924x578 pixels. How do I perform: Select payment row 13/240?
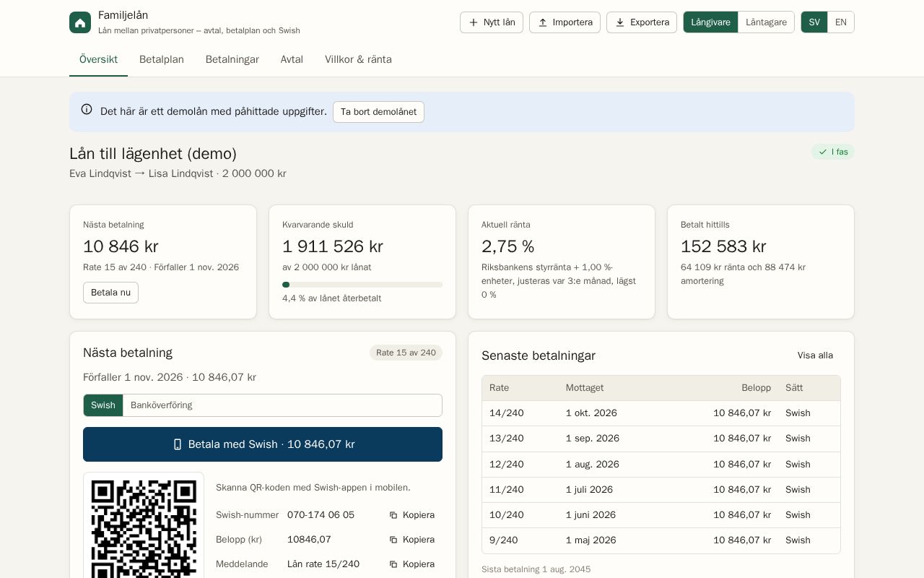661,439
